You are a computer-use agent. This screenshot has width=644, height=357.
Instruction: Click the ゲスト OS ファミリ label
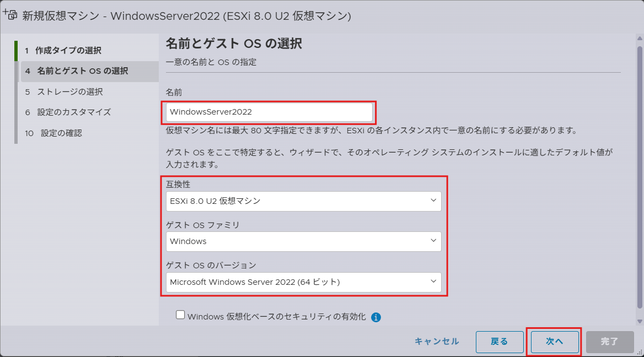[x=202, y=225]
